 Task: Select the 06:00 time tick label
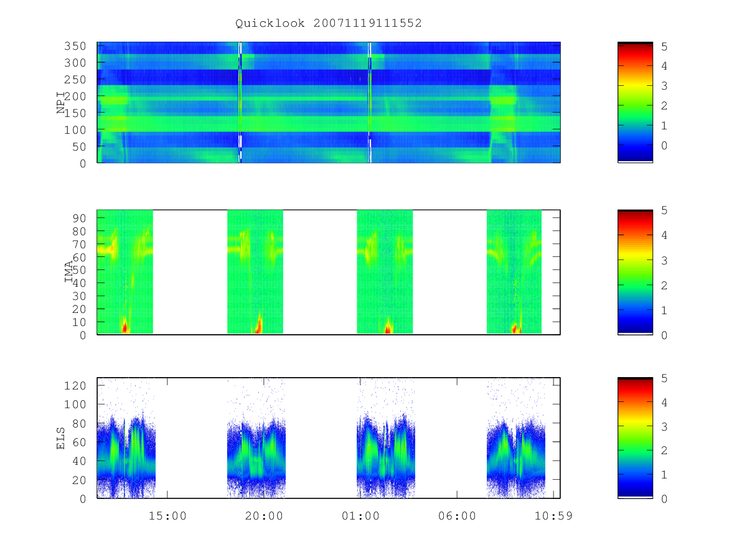(x=457, y=516)
